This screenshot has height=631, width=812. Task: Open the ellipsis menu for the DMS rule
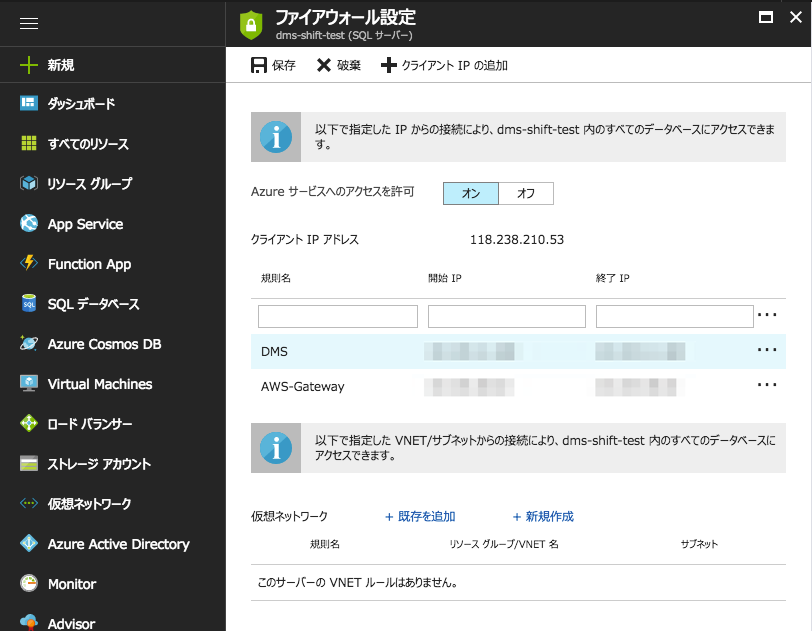coord(767,350)
